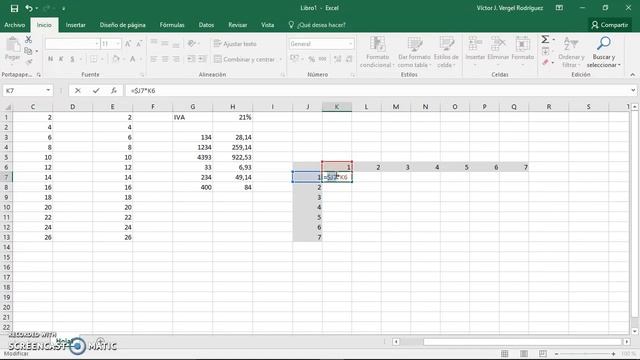
Task: Open the General number format dropdown
Action: (x=350, y=44)
